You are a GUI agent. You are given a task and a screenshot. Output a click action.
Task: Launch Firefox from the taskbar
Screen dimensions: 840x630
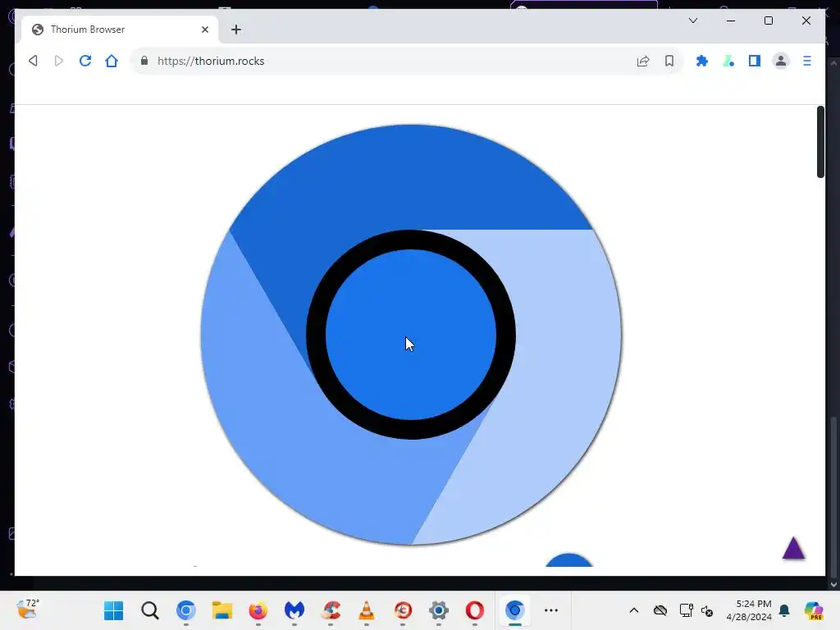click(x=258, y=610)
